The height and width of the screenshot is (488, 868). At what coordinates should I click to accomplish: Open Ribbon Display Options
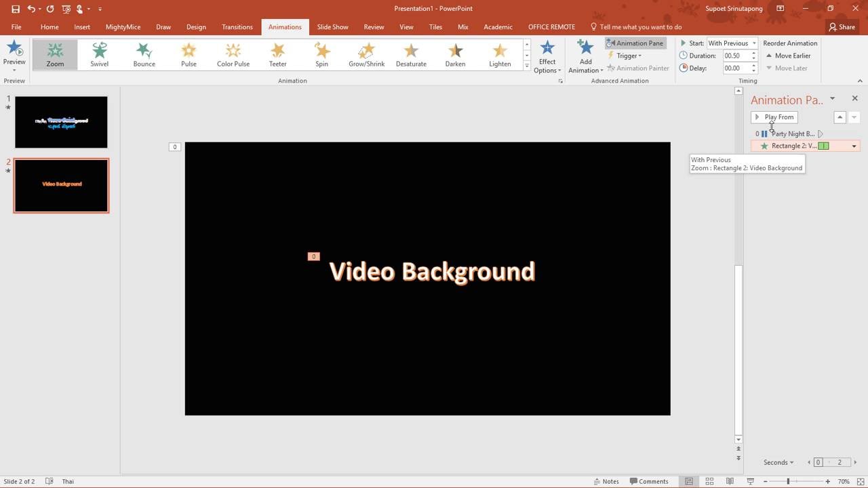780,9
